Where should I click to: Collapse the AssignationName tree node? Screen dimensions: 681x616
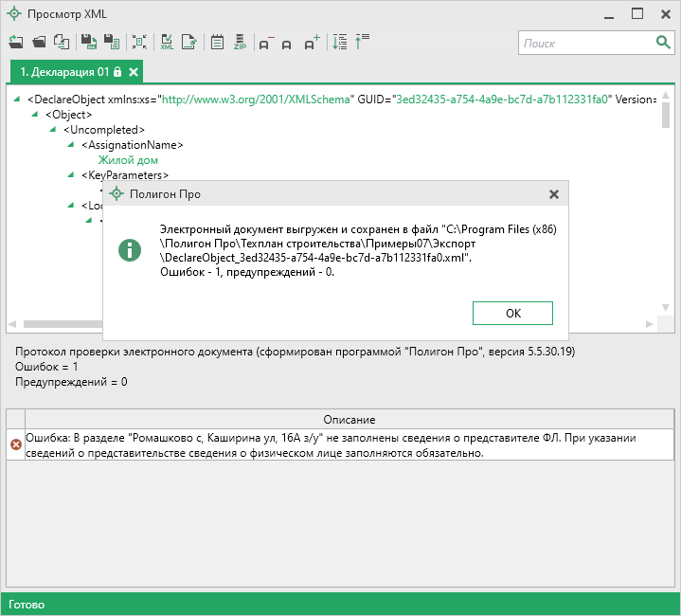72,145
